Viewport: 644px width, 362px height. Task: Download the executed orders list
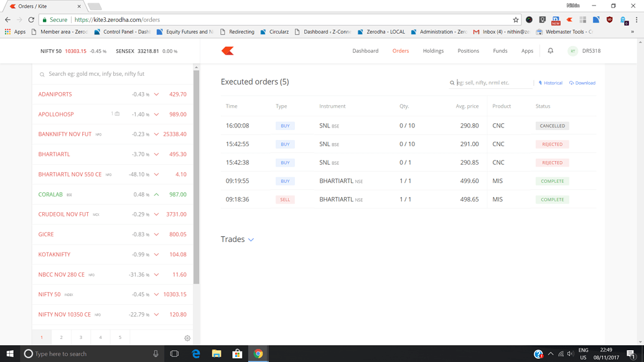click(582, 82)
